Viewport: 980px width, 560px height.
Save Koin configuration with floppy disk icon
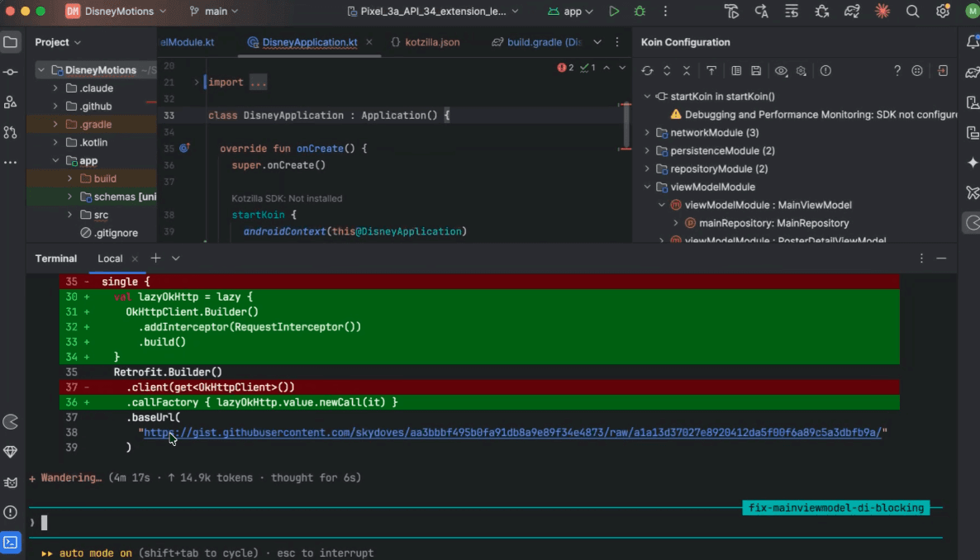(756, 71)
